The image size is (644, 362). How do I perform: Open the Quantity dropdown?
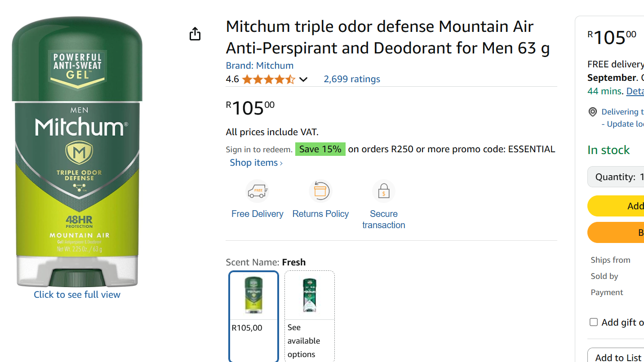coord(616,177)
